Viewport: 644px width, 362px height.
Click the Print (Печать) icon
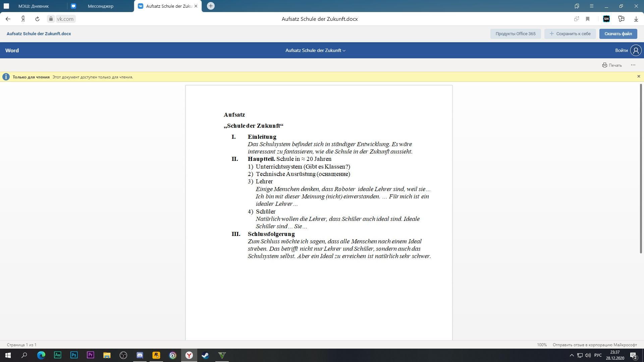(604, 65)
